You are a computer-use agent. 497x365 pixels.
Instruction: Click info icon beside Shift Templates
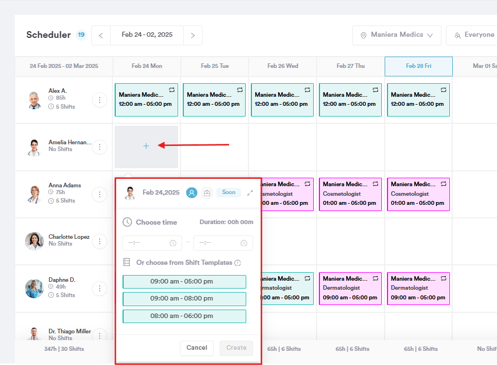(238, 263)
